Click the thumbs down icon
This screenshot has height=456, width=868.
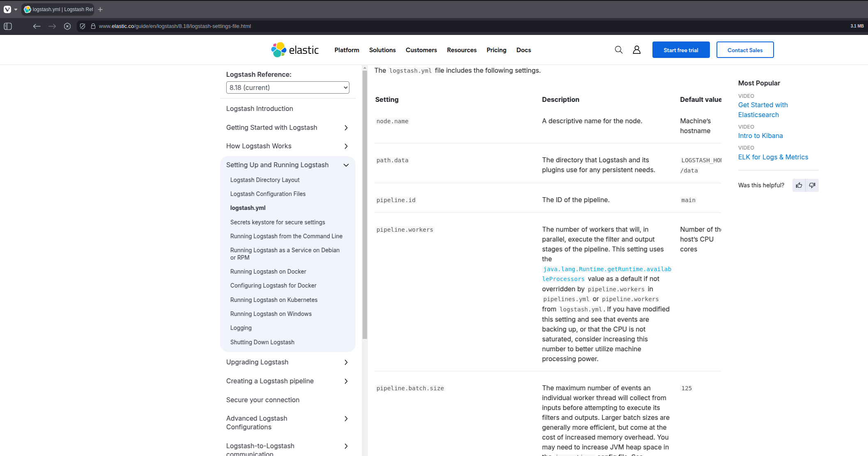point(812,185)
